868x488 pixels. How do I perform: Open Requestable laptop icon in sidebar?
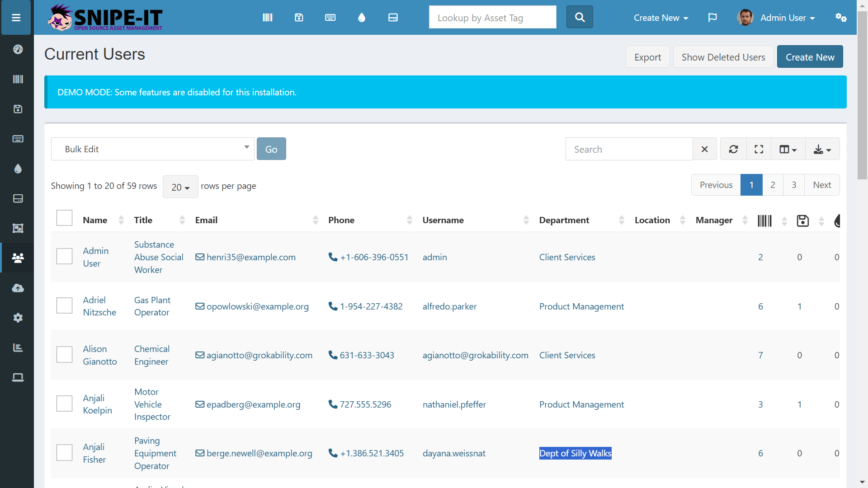pos(18,377)
